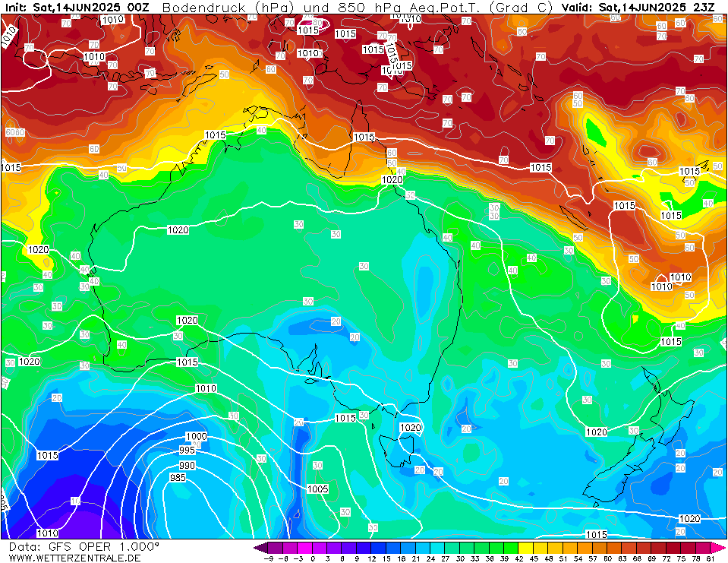The height and width of the screenshot is (563, 728).
Task: Click the magenta legend swatch between -3 and 0
Action: 304,547
